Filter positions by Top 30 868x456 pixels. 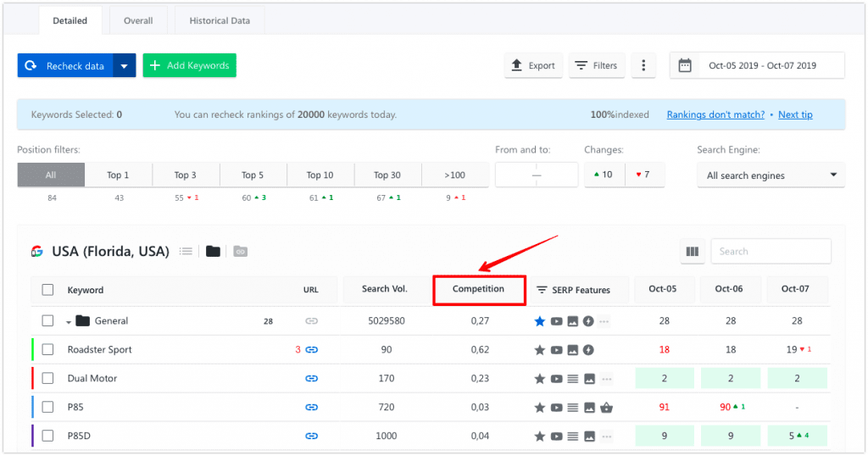coord(387,175)
